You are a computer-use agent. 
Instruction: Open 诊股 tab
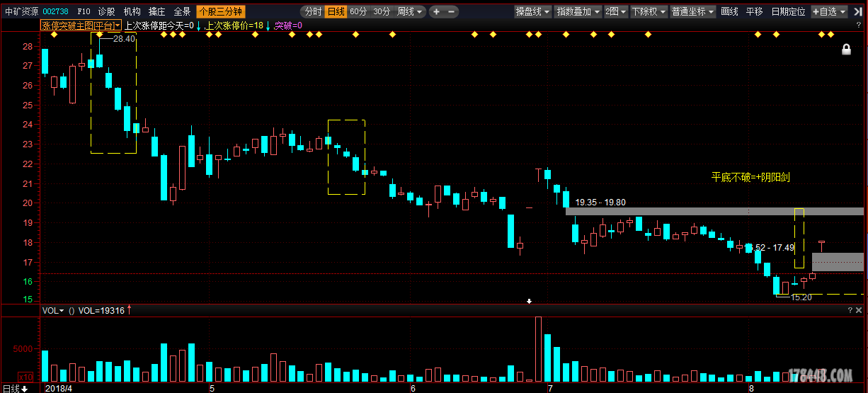(106, 12)
